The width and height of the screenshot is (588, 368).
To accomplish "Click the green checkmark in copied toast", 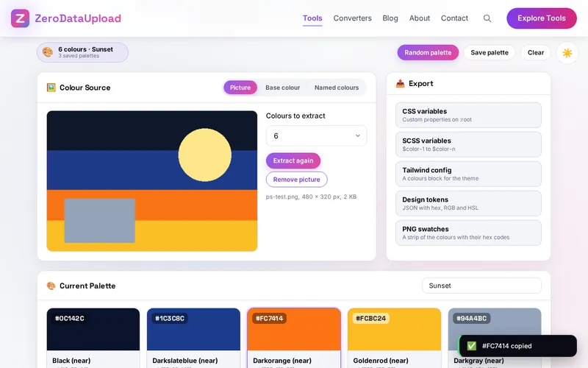I will (x=471, y=346).
